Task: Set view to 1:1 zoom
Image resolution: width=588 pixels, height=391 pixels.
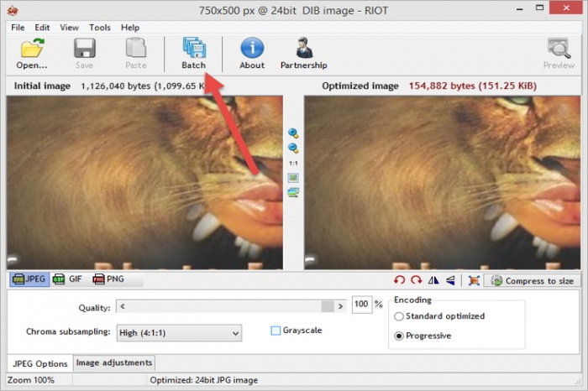Action: 293,164
